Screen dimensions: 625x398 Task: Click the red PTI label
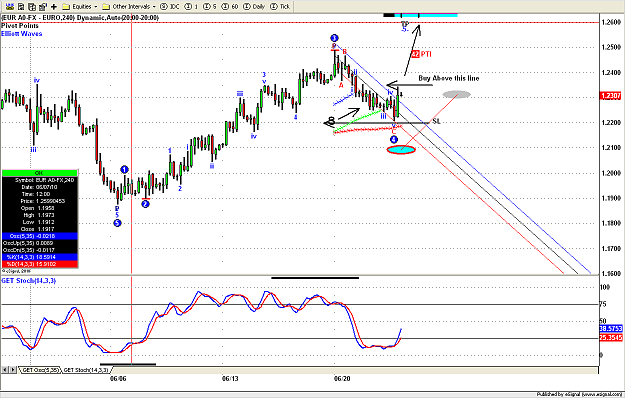[x=426, y=54]
